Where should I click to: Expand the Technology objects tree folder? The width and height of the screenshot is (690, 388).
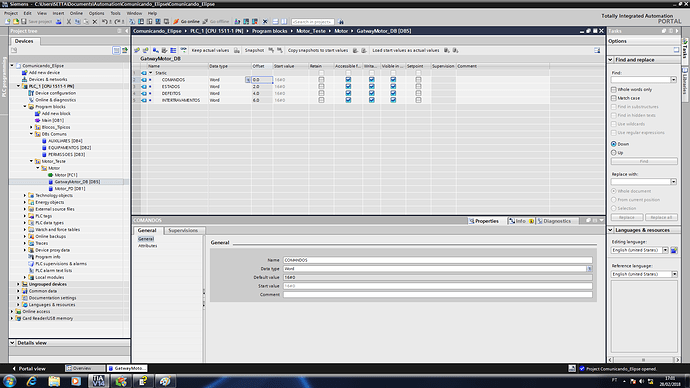tap(25, 195)
